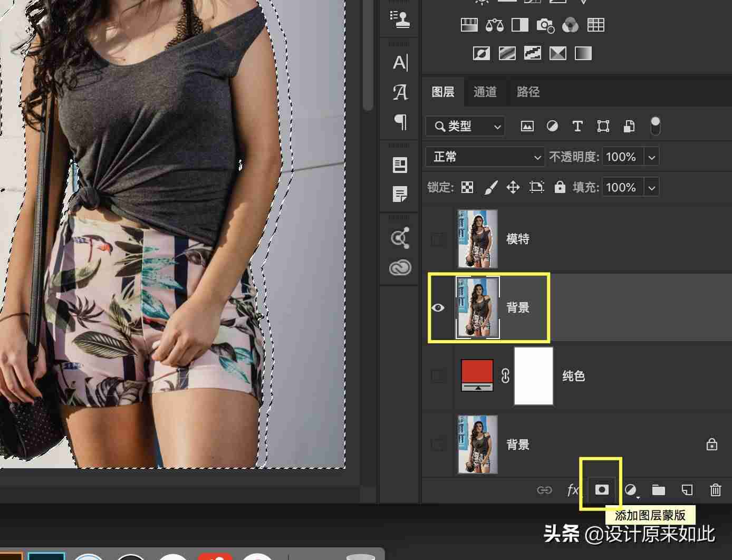
Task: Open the Creative Cloud Libraries panel icon
Action: (400, 268)
